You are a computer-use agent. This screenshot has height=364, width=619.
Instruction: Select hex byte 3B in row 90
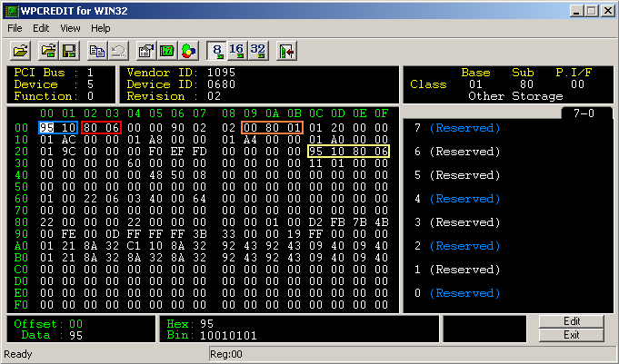200,234
